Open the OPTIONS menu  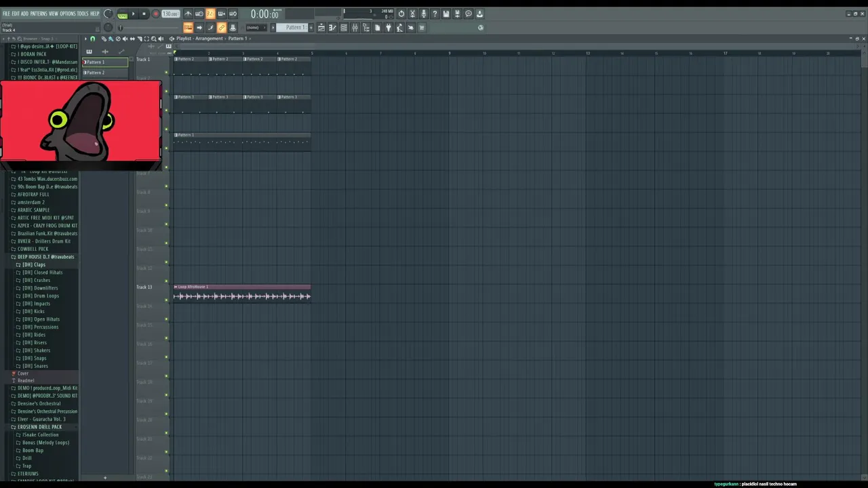[x=68, y=14]
